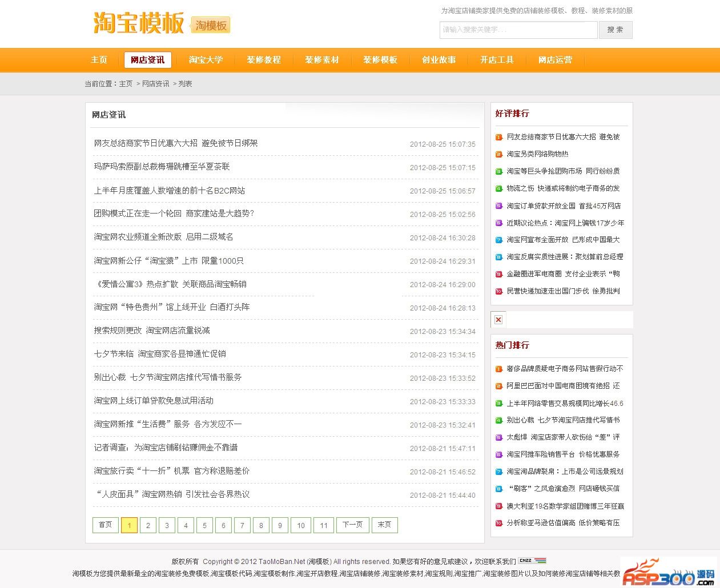Go to pagination page 2

[148, 525]
